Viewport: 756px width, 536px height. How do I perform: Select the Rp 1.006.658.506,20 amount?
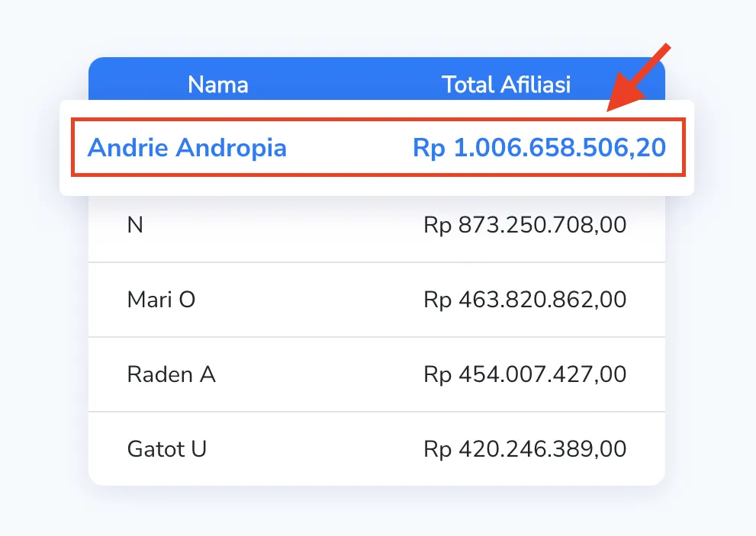point(539,147)
